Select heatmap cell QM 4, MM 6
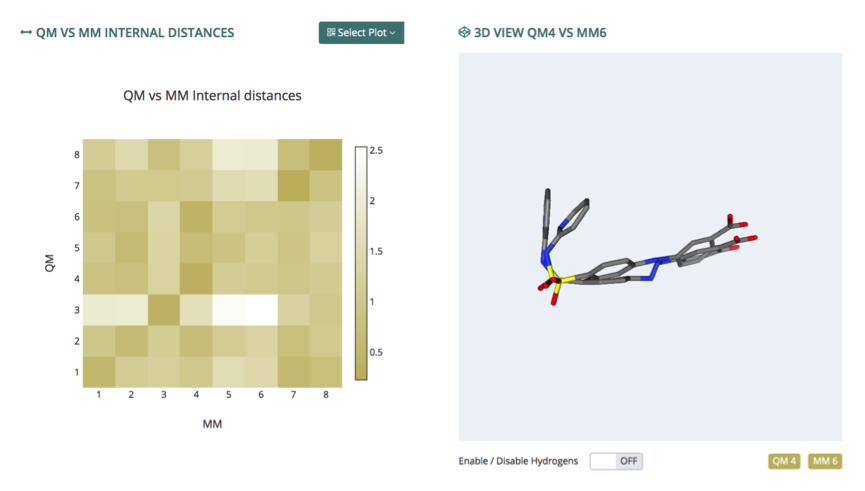Screen dimensions: 865x491 pyautogui.click(x=261, y=279)
